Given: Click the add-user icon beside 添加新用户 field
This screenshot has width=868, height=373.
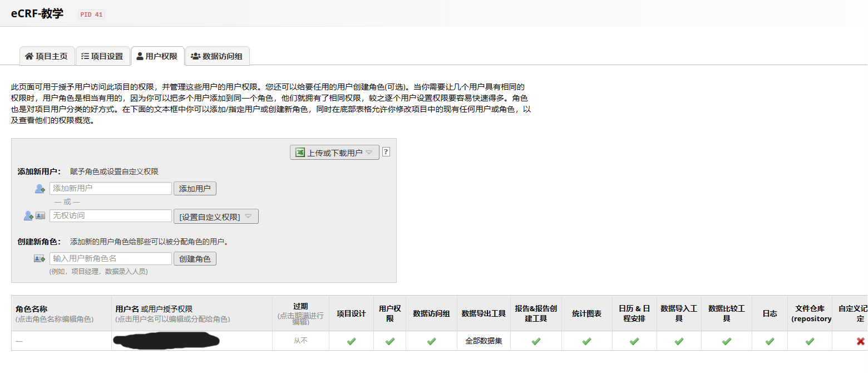Looking at the screenshot, I should tap(39, 188).
